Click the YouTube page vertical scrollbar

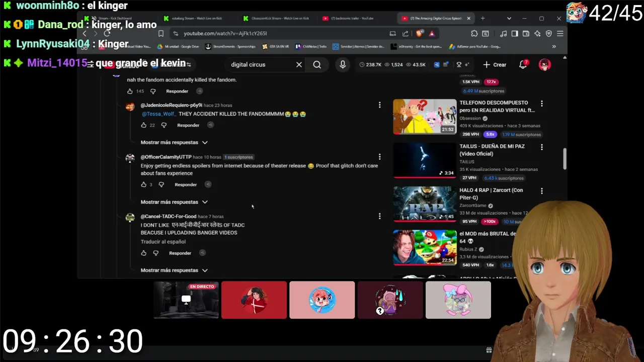point(565,158)
